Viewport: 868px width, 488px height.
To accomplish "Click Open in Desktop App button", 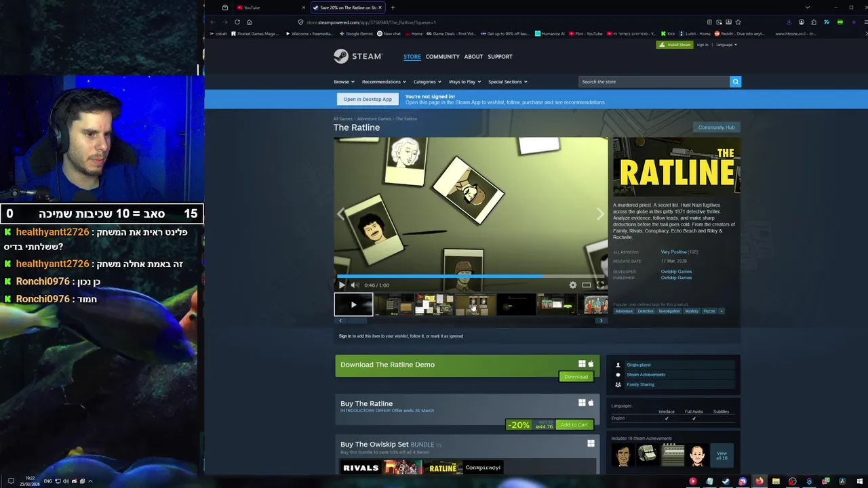I will pos(368,100).
